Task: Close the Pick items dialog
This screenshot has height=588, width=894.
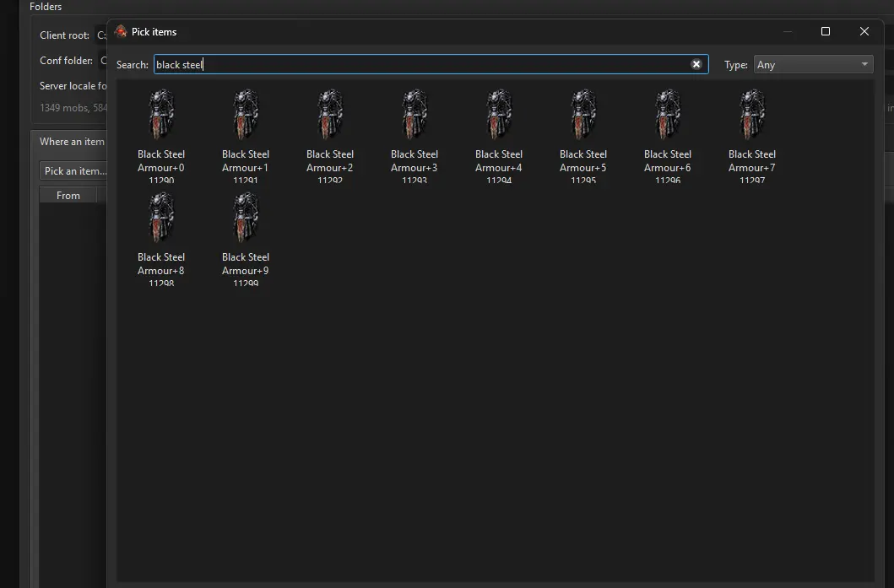Action: pos(864,31)
